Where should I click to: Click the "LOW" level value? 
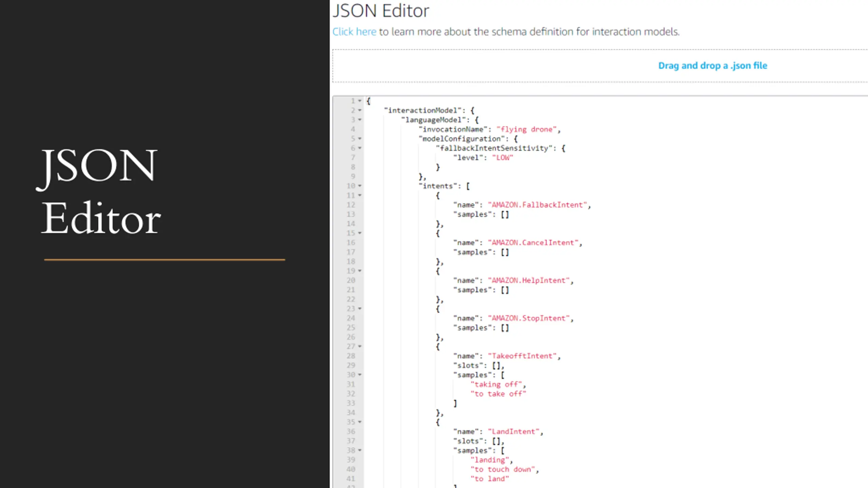point(502,158)
